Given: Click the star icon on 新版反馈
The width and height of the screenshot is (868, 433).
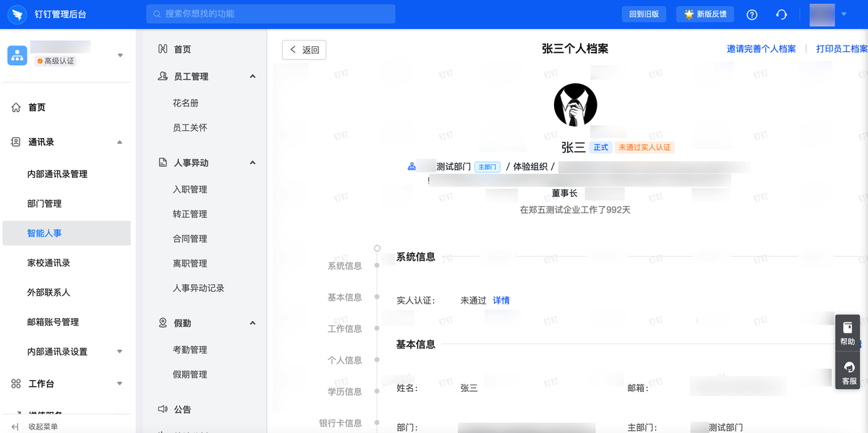Looking at the screenshot, I should [x=689, y=14].
